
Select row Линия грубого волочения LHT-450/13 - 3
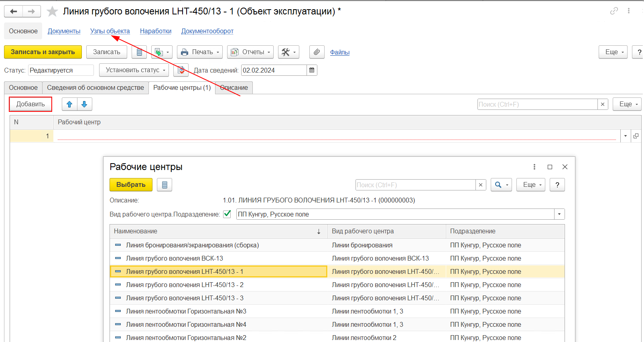[337, 298]
